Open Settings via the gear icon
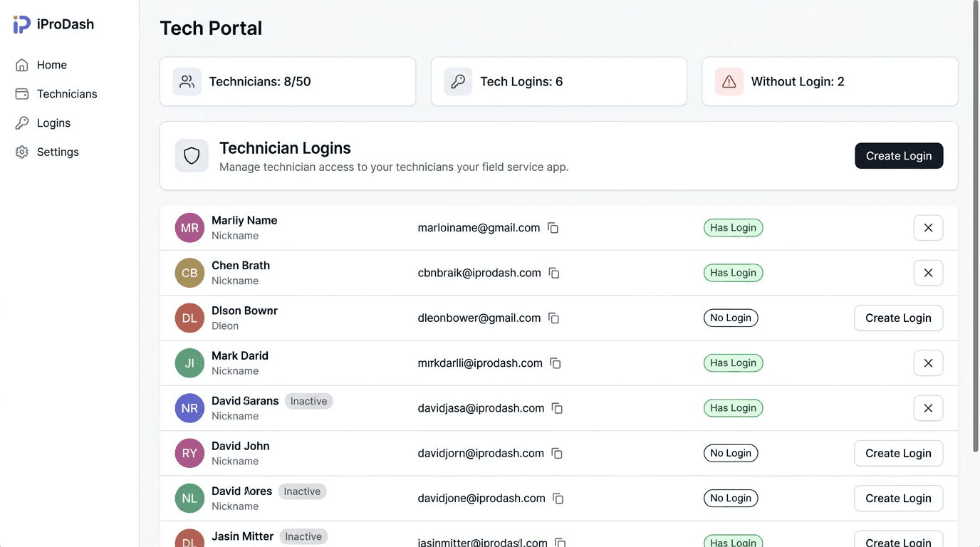Screen dimensions: 980x547 pyautogui.click(x=22, y=152)
